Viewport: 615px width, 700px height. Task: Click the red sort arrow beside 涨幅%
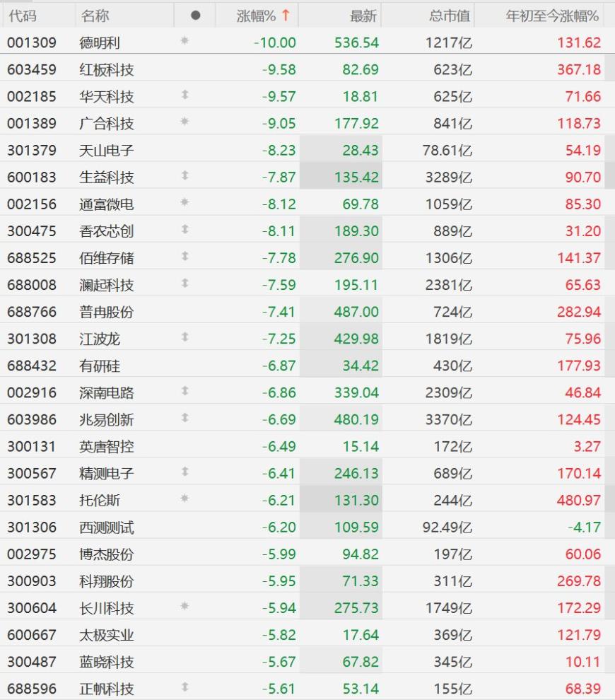(286, 16)
